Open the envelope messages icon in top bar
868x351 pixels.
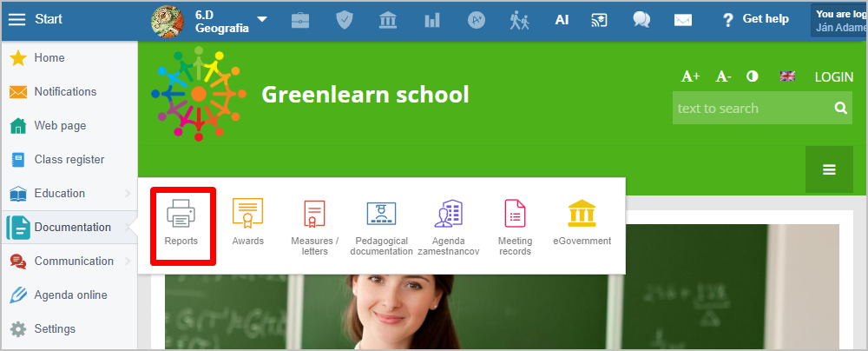click(684, 20)
